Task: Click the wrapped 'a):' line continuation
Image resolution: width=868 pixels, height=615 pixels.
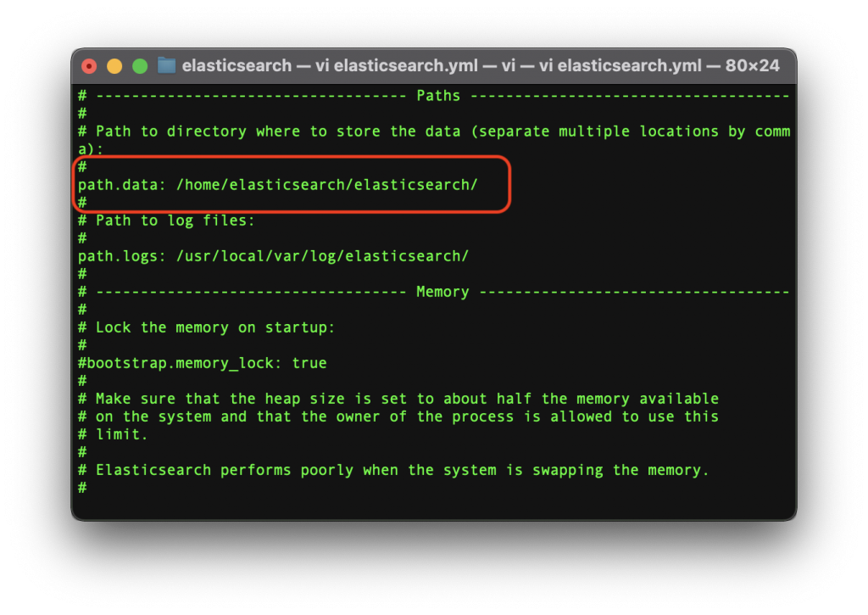Action: (x=91, y=149)
